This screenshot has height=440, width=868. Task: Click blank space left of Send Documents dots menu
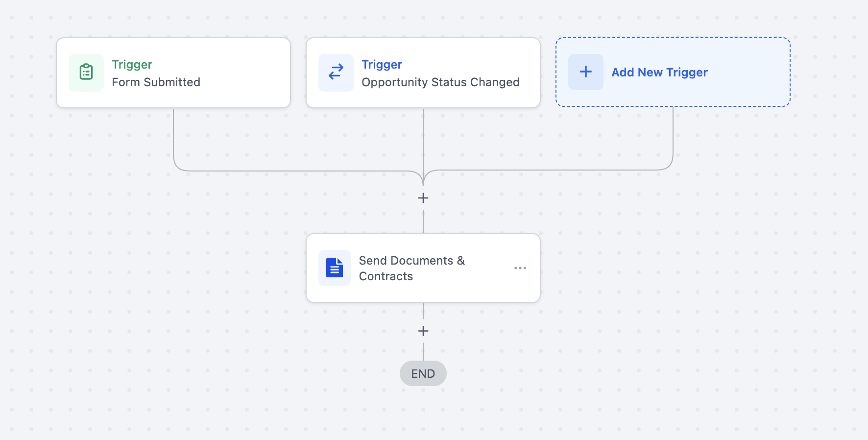click(x=490, y=268)
